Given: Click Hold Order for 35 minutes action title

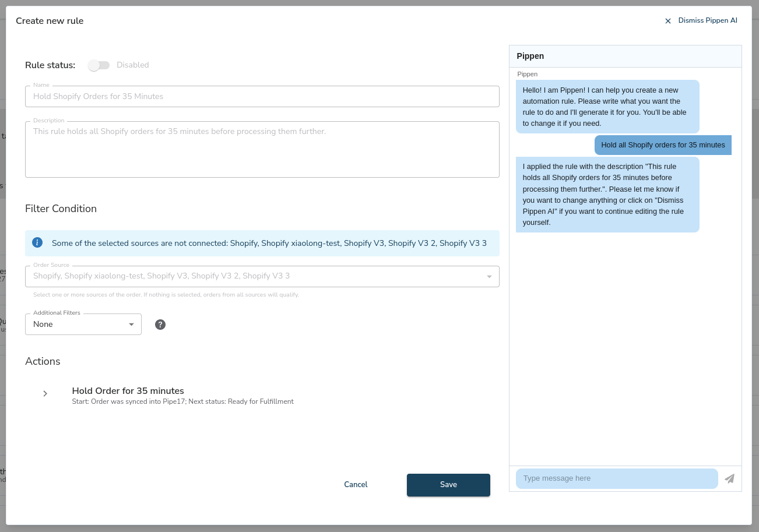Looking at the screenshot, I should pyautogui.click(x=128, y=390).
